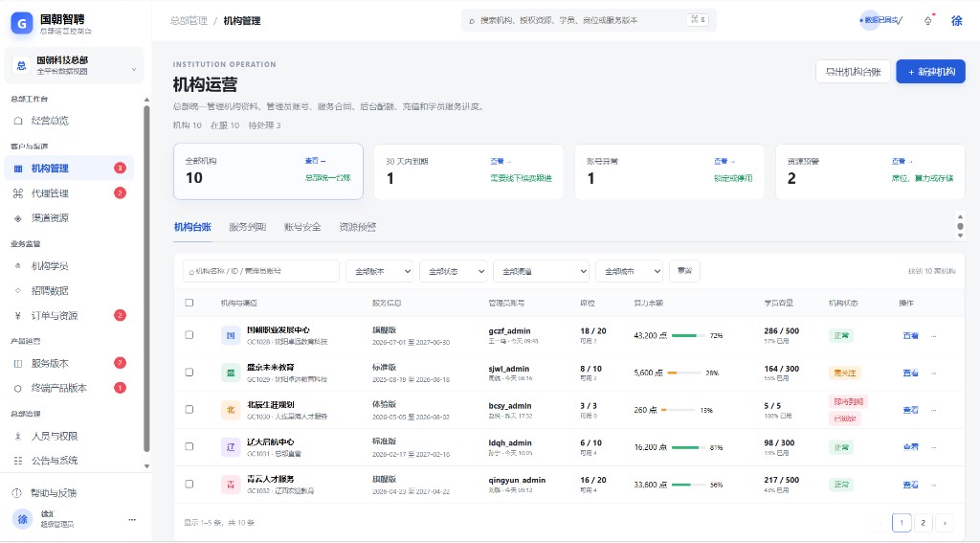Click the 人员与权限 sidebar icon
This screenshot has height=543, width=980.
click(x=18, y=436)
